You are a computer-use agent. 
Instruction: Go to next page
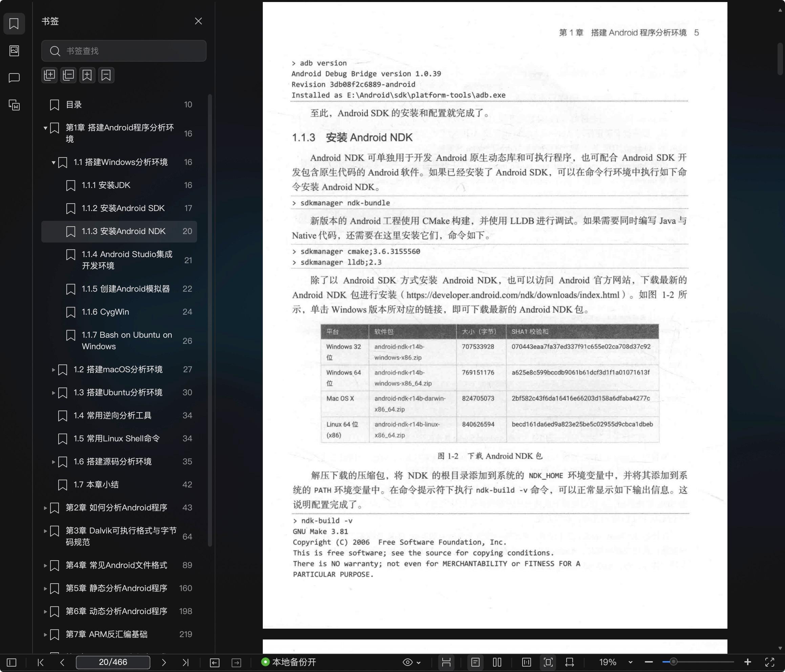[x=164, y=662]
